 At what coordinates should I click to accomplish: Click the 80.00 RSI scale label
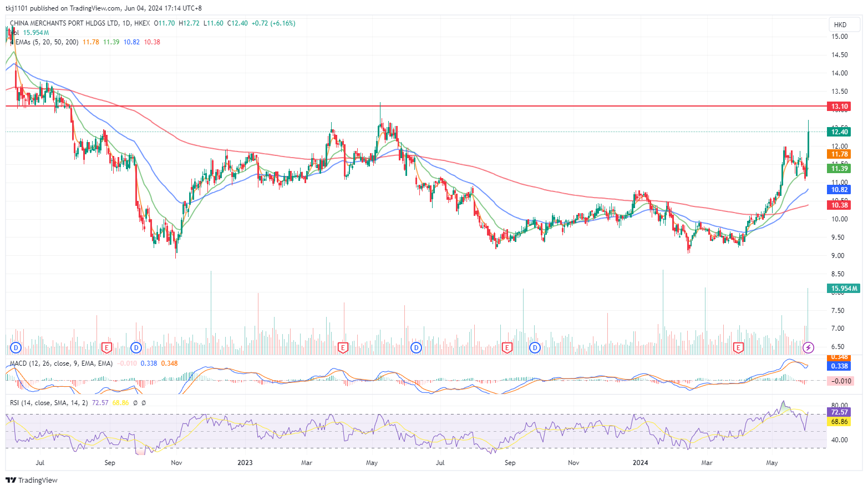(839, 406)
